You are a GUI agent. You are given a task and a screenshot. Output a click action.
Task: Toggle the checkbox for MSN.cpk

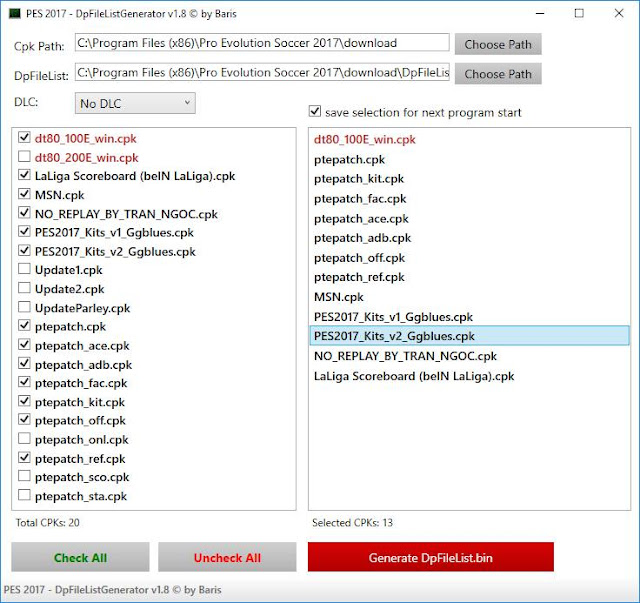tap(24, 194)
